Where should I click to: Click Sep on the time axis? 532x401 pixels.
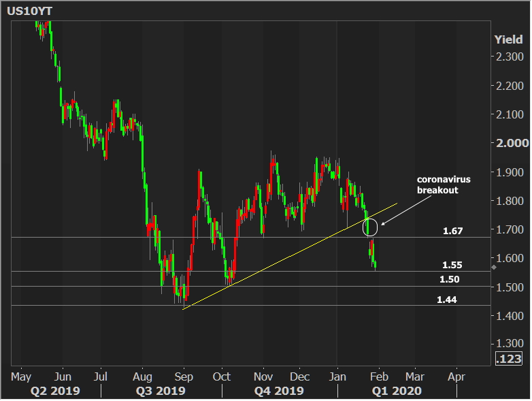click(x=184, y=376)
